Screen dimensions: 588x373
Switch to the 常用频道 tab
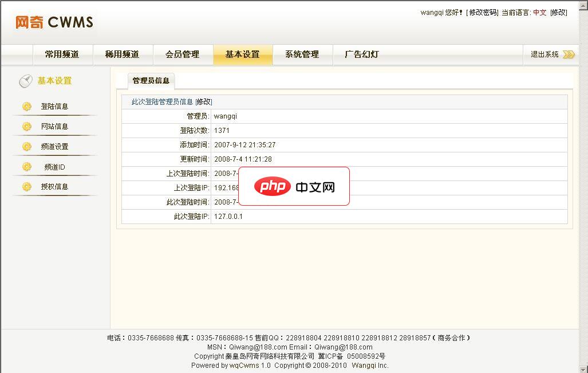(x=64, y=54)
